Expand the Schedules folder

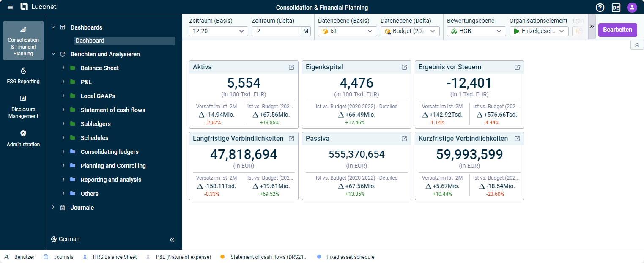click(63, 138)
